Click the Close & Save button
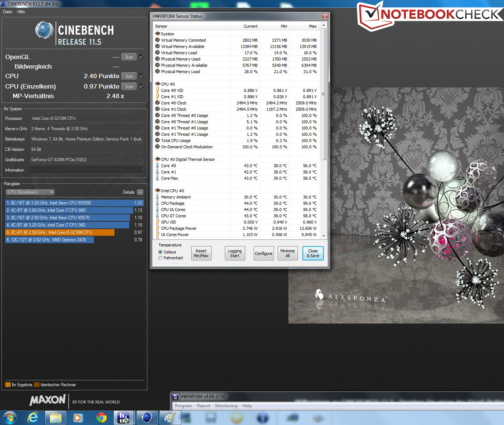 pos(313,253)
